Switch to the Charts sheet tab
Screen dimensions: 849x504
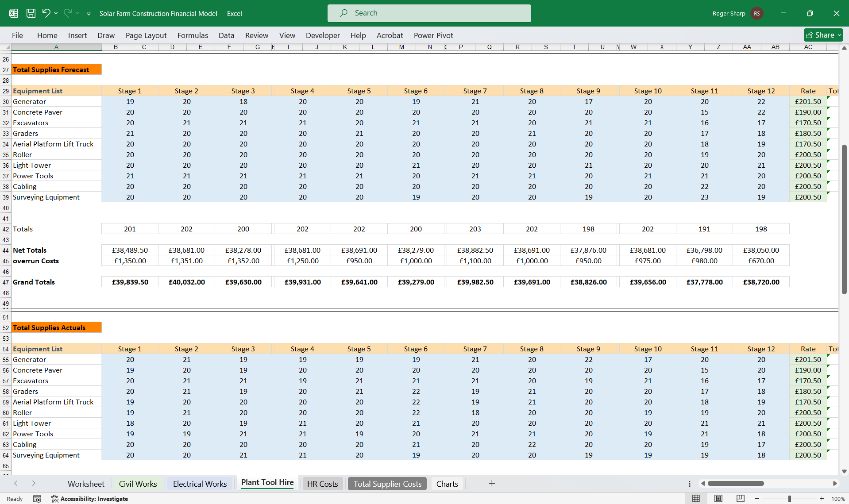point(447,484)
